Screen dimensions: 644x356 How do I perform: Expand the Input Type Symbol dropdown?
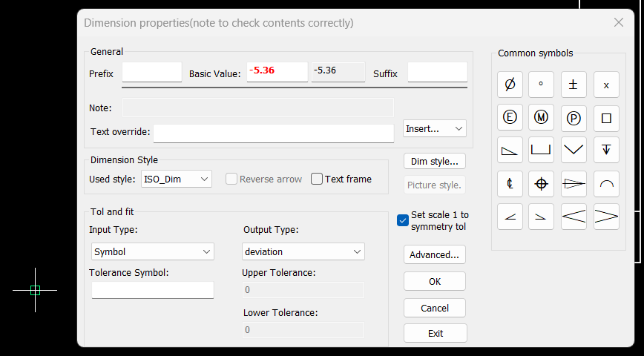pos(153,251)
